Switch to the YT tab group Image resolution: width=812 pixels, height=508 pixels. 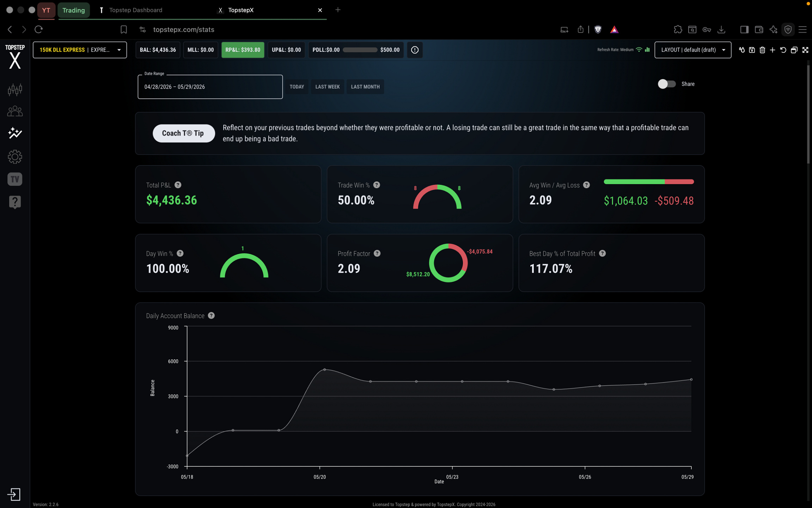[x=46, y=10]
